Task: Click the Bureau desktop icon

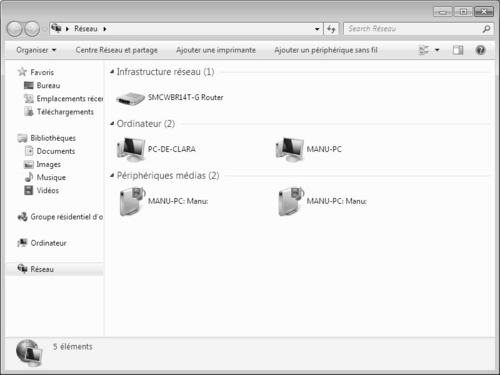Action: [x=29, y=85]
